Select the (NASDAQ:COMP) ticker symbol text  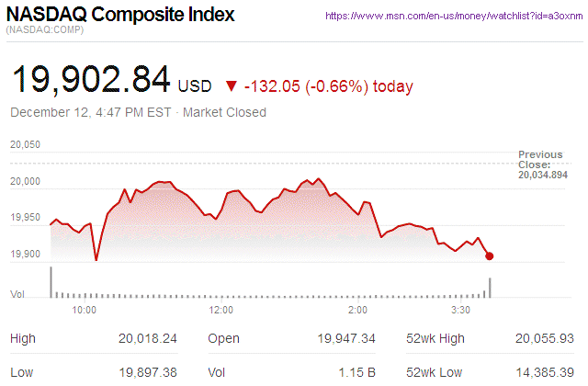(x=43, y=32)
